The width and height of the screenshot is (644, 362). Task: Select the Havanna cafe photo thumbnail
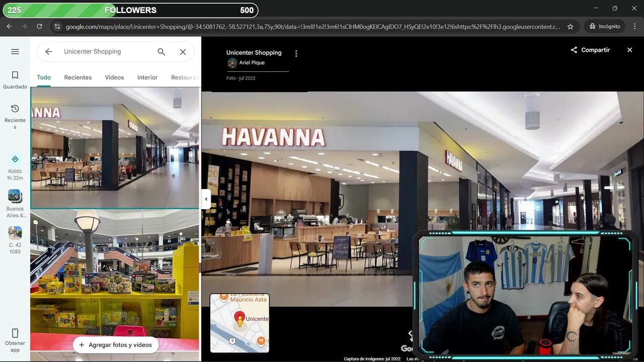(x=115, y=147)
